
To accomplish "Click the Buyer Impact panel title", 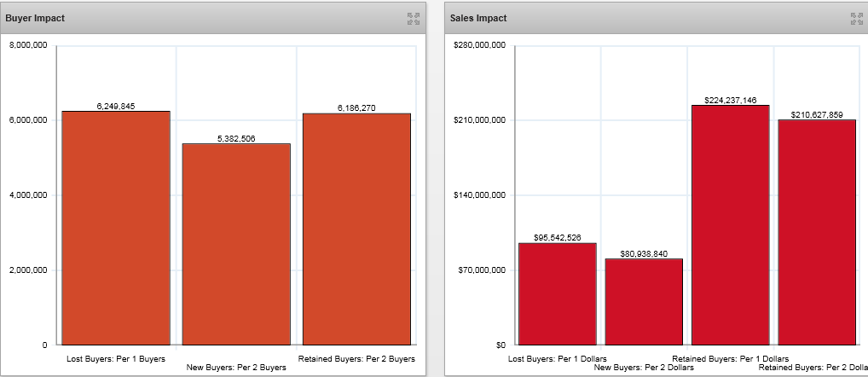I will 35,18.
